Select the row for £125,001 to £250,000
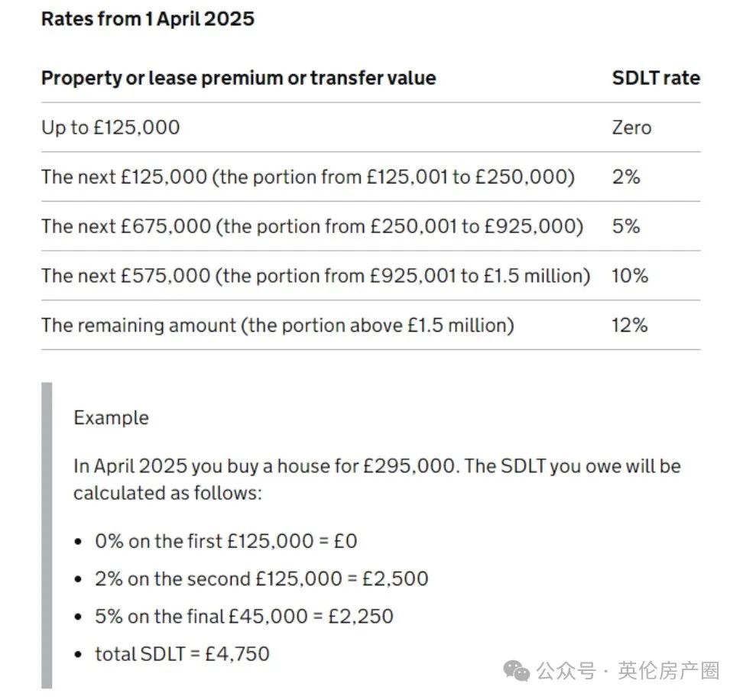 pos(371,177)
